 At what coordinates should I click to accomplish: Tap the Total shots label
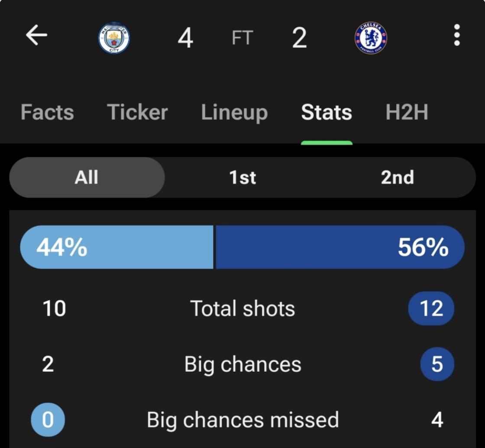[x=242, y=308]
